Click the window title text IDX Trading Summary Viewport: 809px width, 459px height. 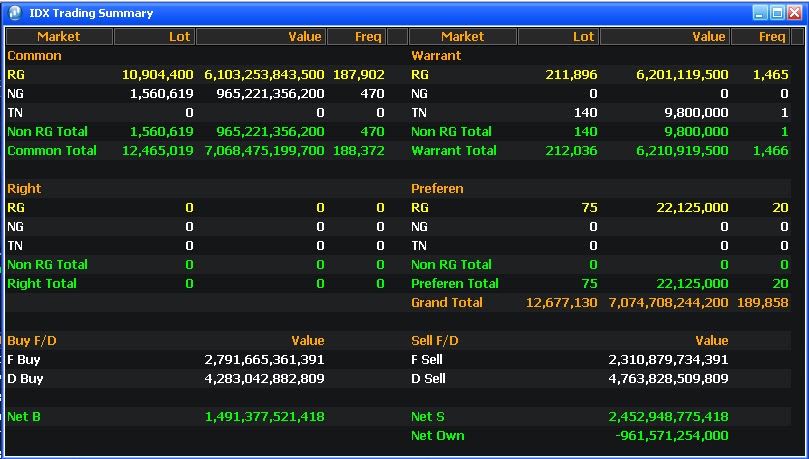pos(91,13)
